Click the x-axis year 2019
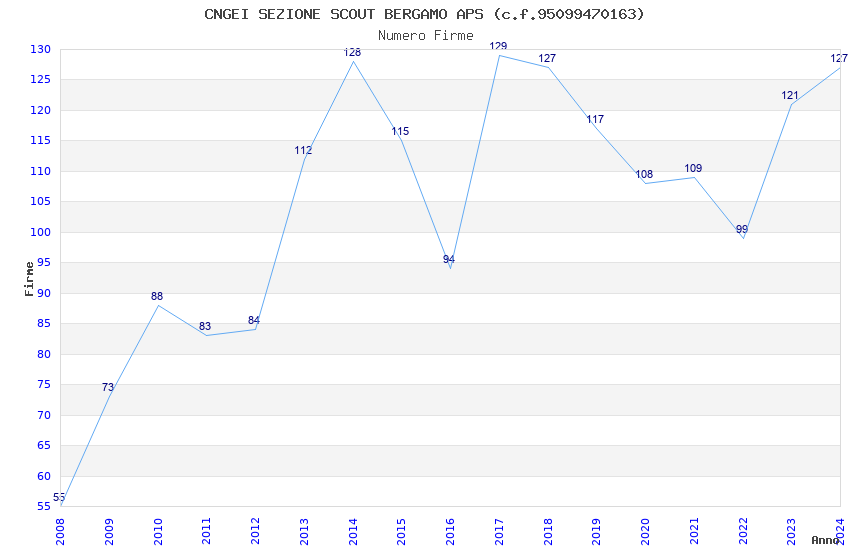This screenshot has width=850, height=550. [x=596, y=532]
